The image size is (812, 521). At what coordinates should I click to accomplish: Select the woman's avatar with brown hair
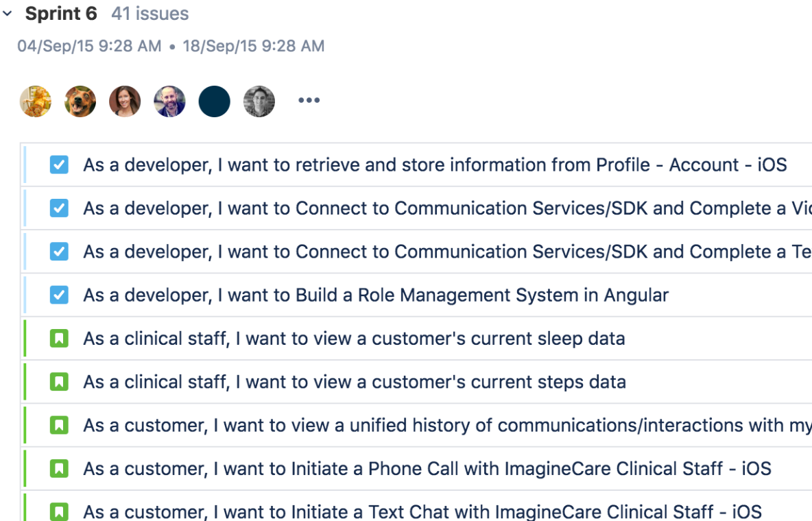(125, 101)
